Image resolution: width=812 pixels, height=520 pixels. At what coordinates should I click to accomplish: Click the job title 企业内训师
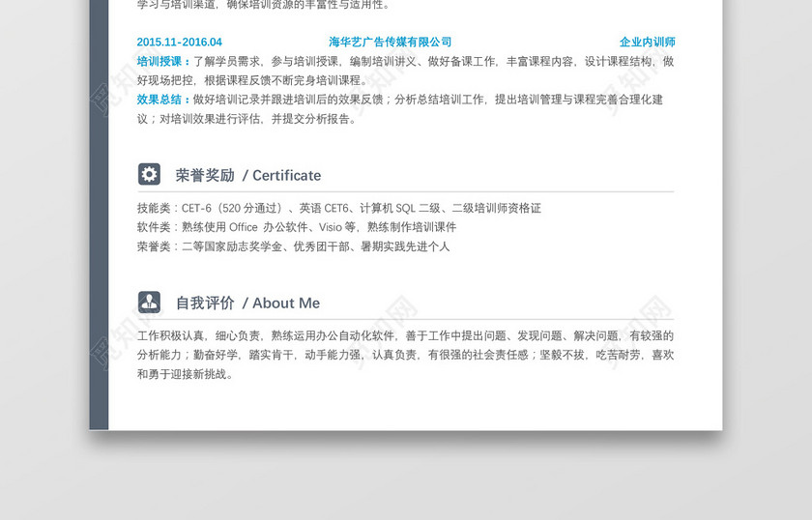point(648,42)
